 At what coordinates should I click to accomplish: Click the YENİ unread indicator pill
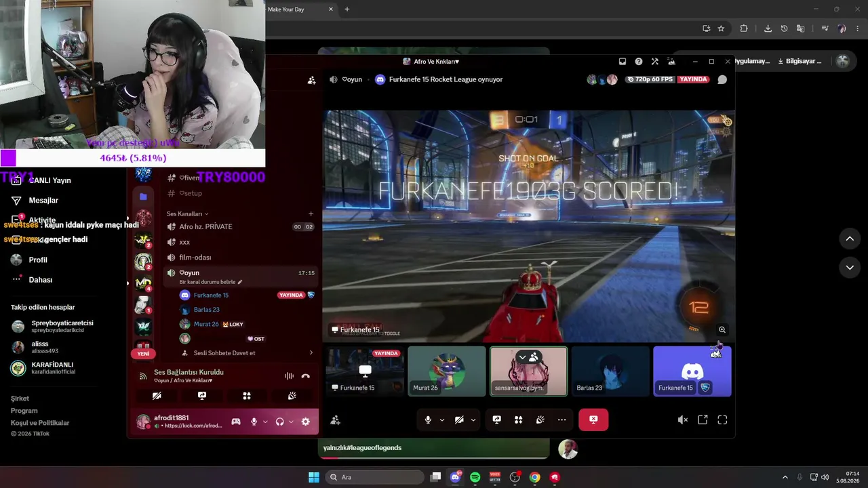tap(143, 354)
